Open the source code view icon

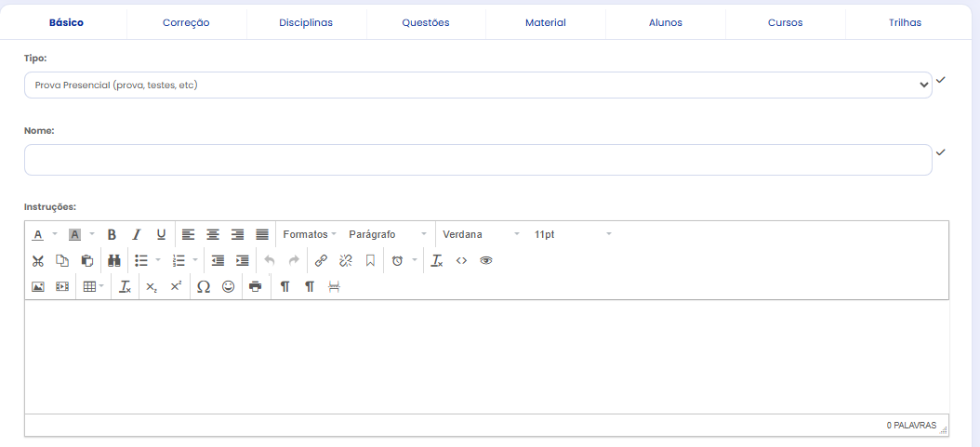[x=461, y=261]
